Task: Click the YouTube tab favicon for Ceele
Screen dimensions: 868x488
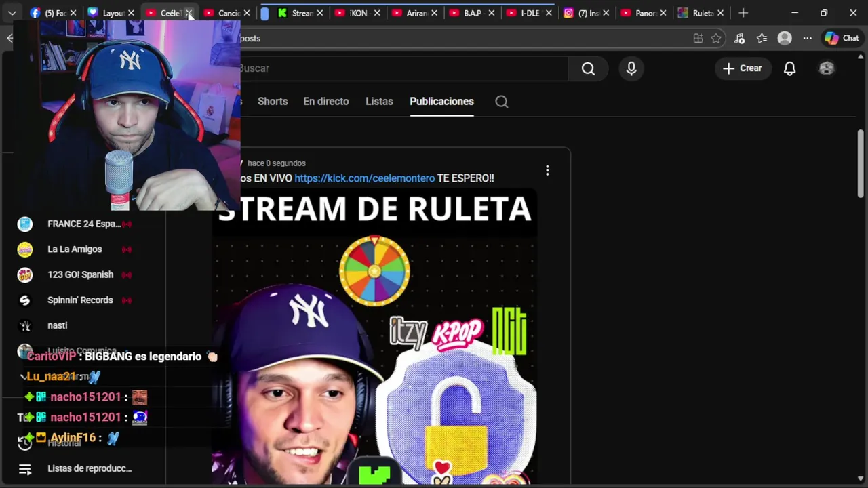Action: click(151, 13)
